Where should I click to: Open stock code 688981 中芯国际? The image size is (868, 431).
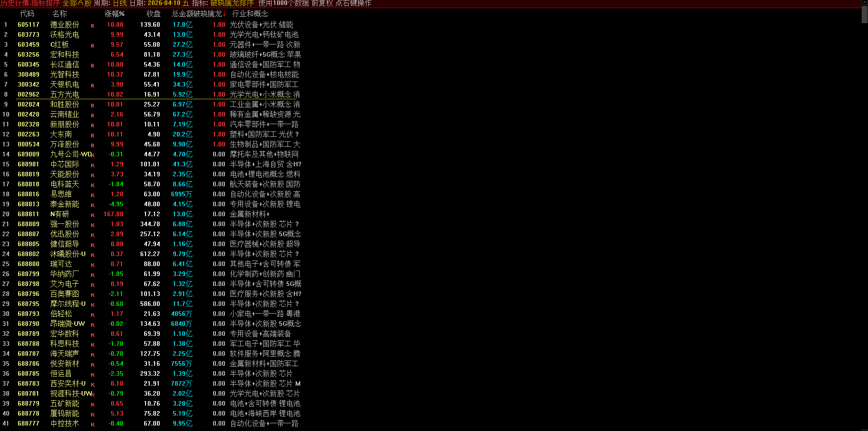click(29, 164)
